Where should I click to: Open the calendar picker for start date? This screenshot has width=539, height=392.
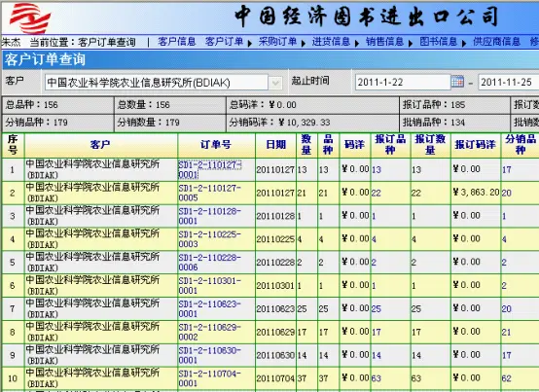[x=457, y=82]
